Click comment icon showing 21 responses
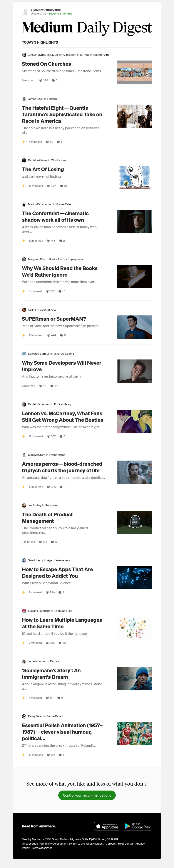This screenshot has height=868, width=174. pyautogui.click(x=60, y=593)
